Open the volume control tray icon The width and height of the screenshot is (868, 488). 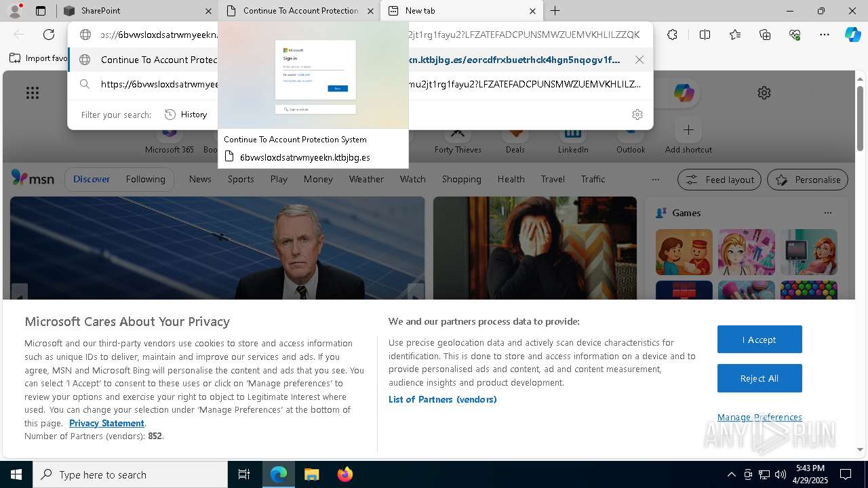coord(781,474)
